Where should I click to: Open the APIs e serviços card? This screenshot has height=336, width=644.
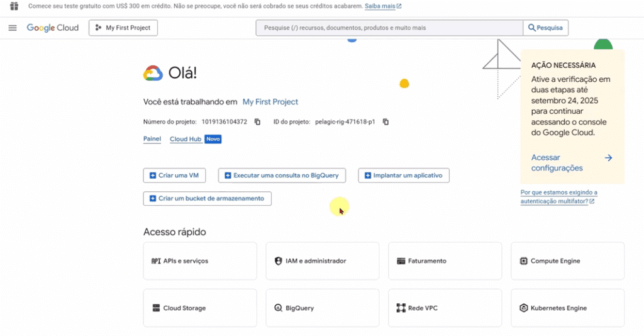(200, 261)
